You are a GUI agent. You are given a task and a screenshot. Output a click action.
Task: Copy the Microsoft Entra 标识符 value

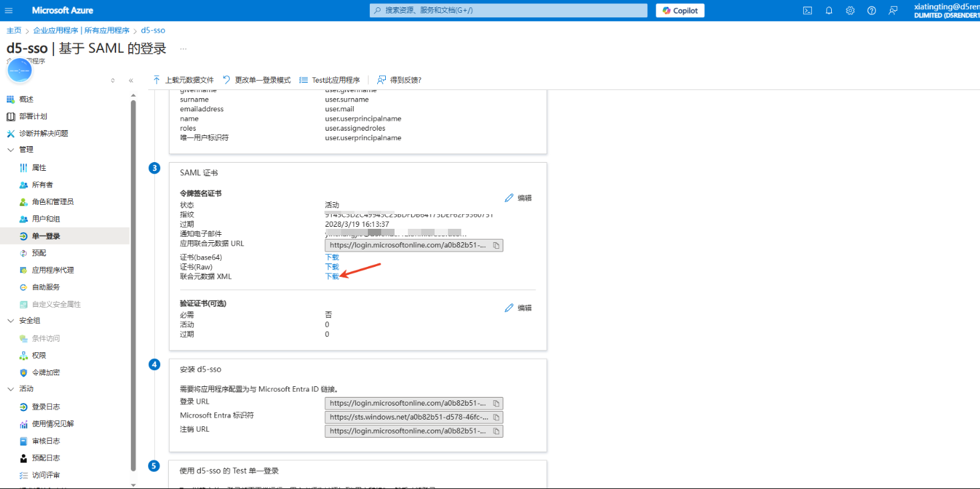(x=496, y=418)
